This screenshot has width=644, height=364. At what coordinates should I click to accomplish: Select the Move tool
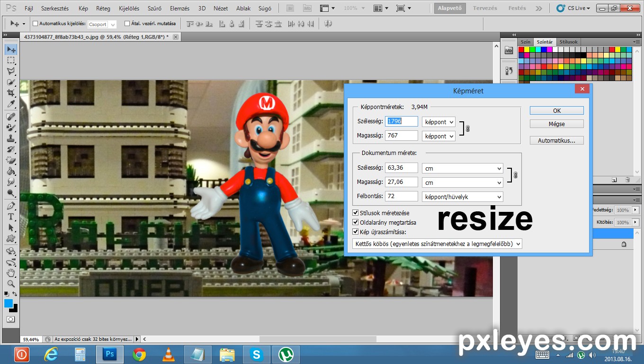click(11, 49)
